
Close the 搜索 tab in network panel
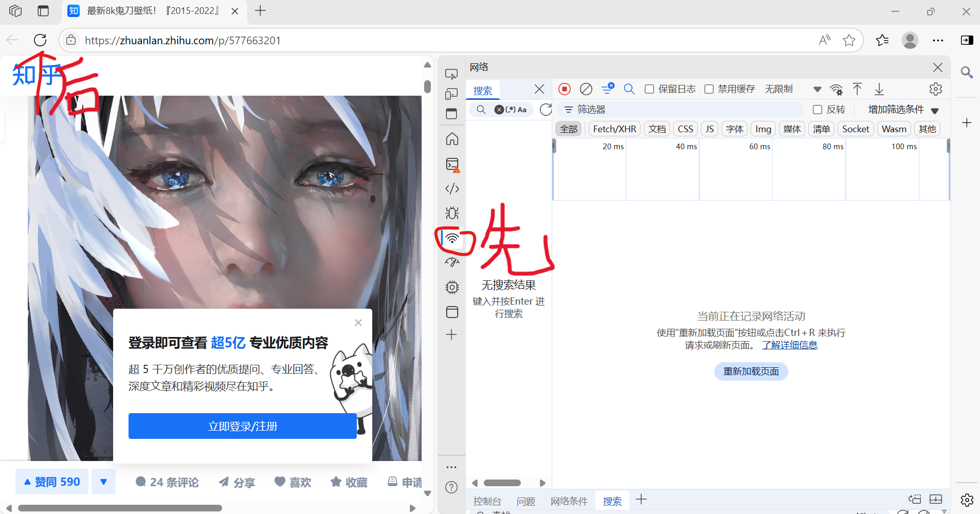click(539, 90)
